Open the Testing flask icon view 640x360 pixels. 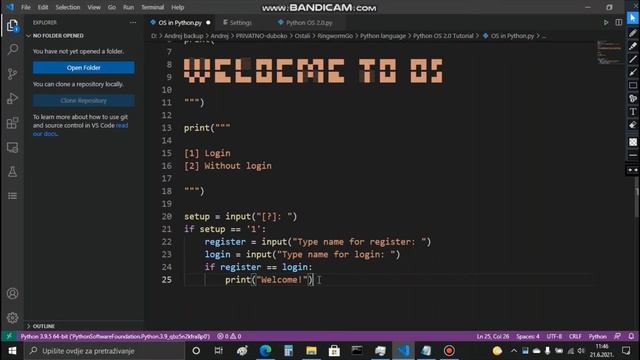click(x=12, y=172)
